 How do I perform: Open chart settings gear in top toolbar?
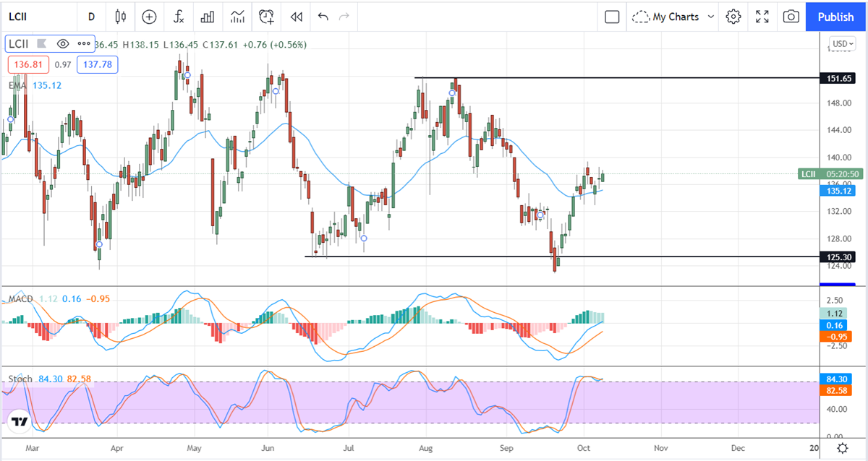click(x=733, y=16)
